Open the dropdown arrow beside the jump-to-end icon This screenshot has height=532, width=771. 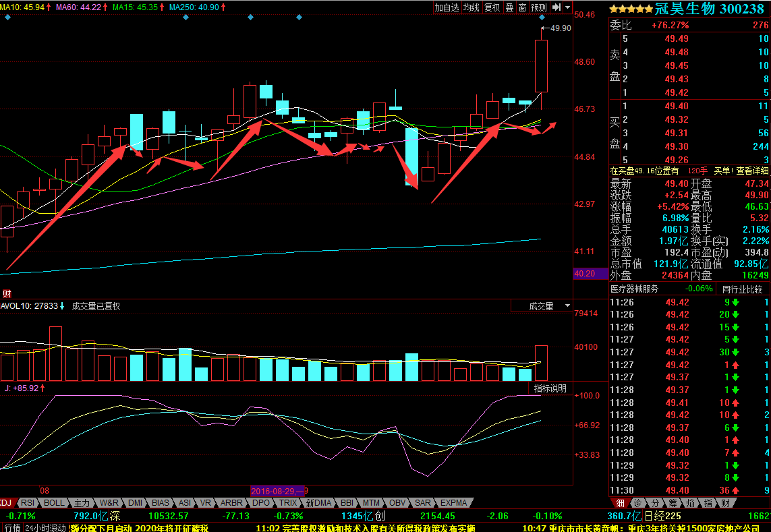[568, 7]
